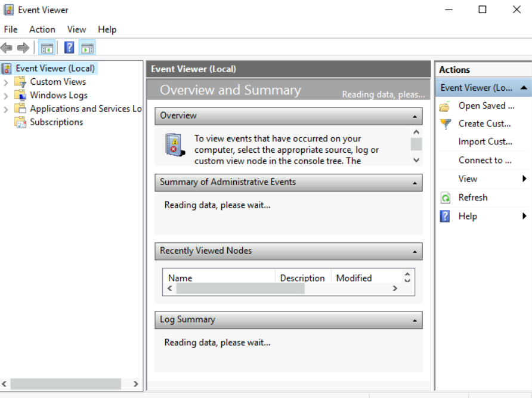Click console tree horizontal scrollbar thumb
Viewport: 532px width, 398px height.
66,384
